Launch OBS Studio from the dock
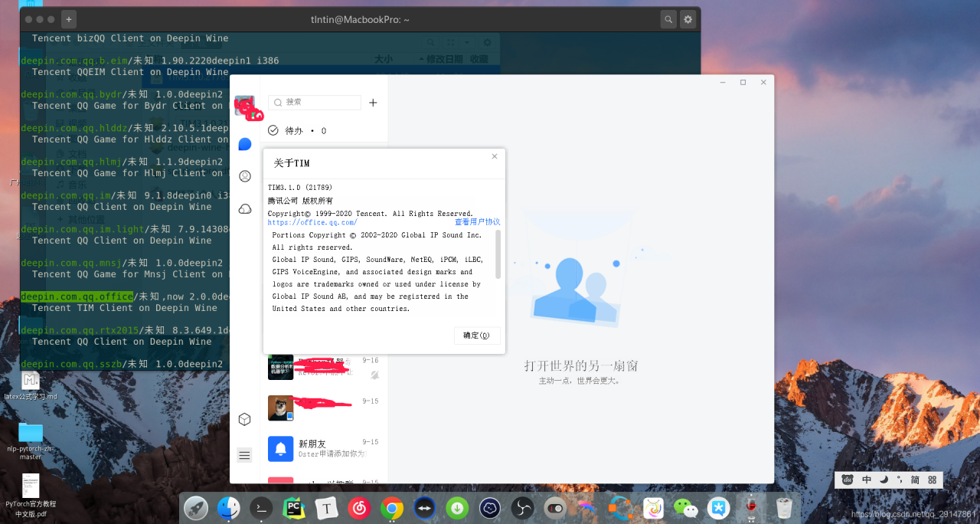Screen dimensions: 980x524 (522, 507)
